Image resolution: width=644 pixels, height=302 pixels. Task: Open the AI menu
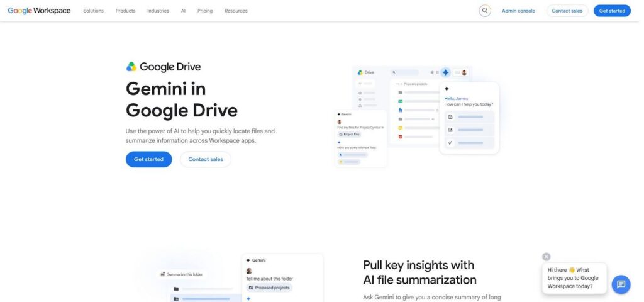[x=183, y=11]
